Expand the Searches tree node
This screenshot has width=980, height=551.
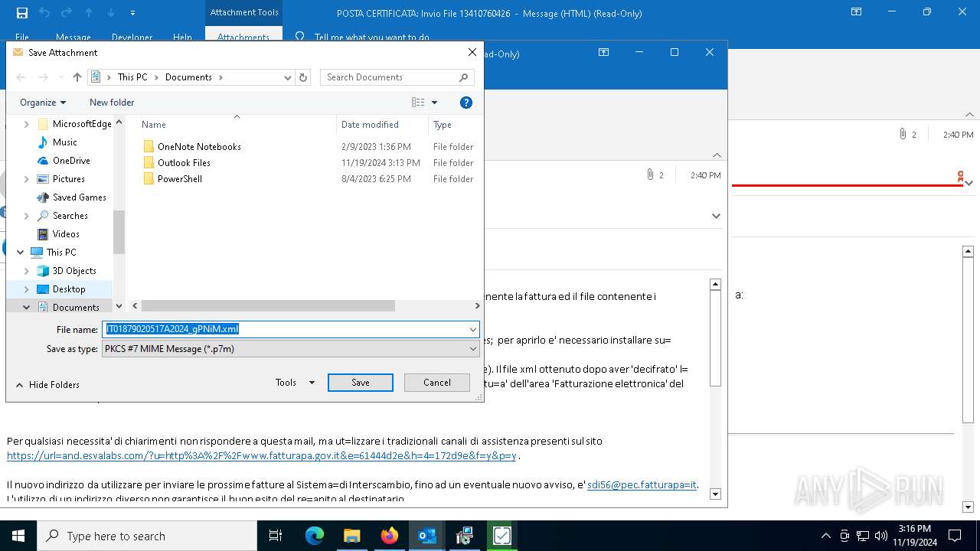[27, 216]
